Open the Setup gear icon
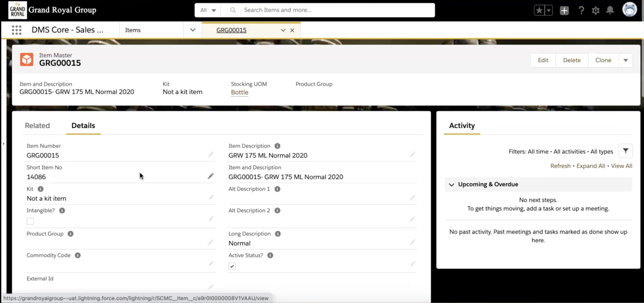 pos(596,10)
